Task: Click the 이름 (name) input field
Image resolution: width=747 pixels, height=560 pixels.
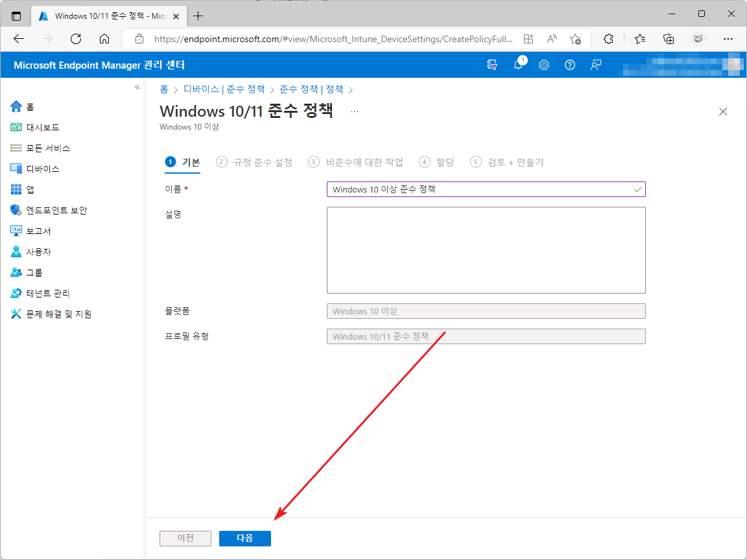Action: point(486,189)
